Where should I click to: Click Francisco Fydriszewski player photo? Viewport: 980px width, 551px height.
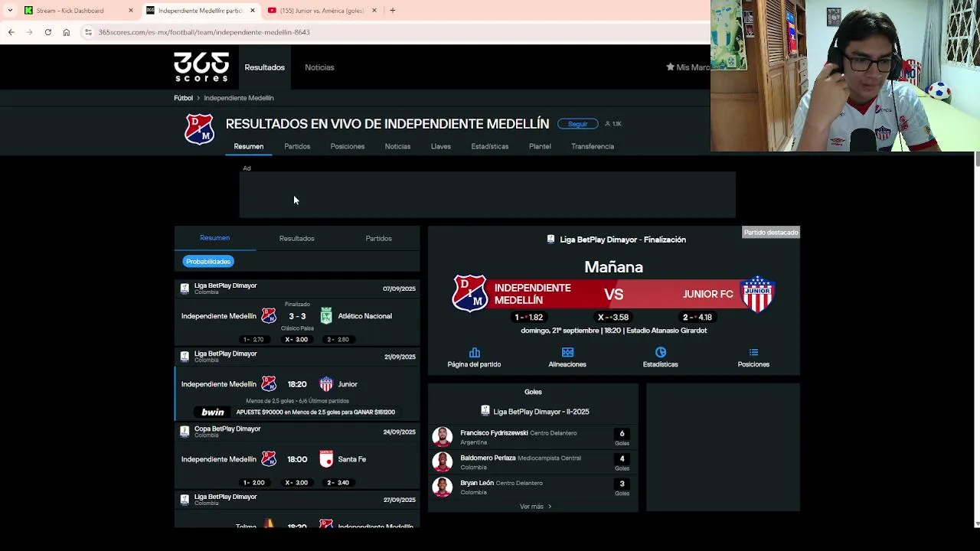(442, 437)
